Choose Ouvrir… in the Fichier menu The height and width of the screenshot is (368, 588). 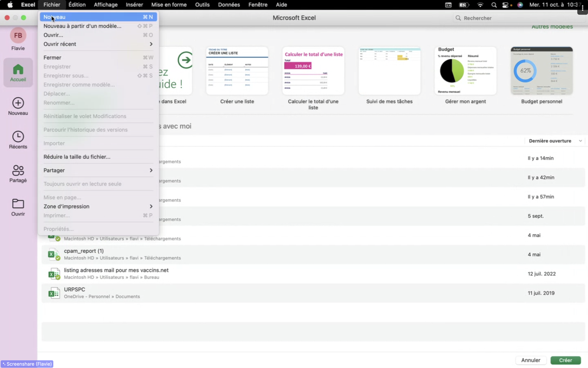pos(98,35)
